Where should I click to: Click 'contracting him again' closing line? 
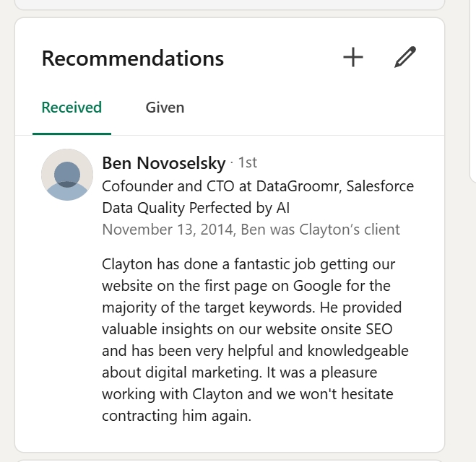pos(176,416)
